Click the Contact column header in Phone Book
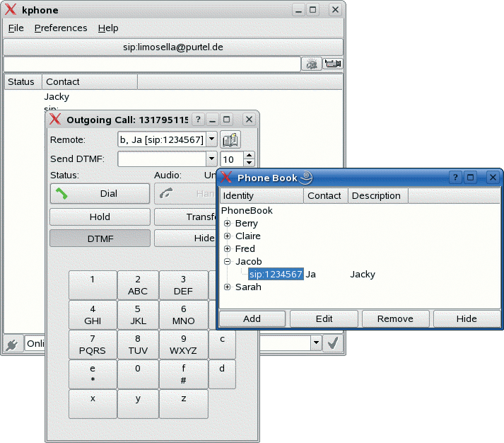This screenshot has width=504, height=443. [x=326, y=195]
